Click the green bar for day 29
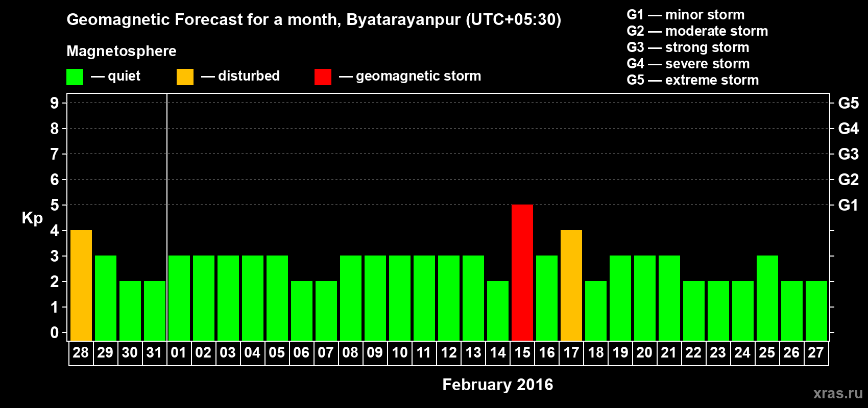Image resolution: width=868 pixels, height=408 pixels. point(106,298)
